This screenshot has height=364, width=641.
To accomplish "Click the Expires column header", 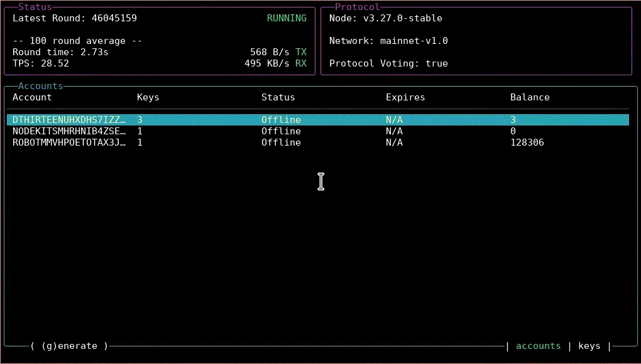I will 405,97.
